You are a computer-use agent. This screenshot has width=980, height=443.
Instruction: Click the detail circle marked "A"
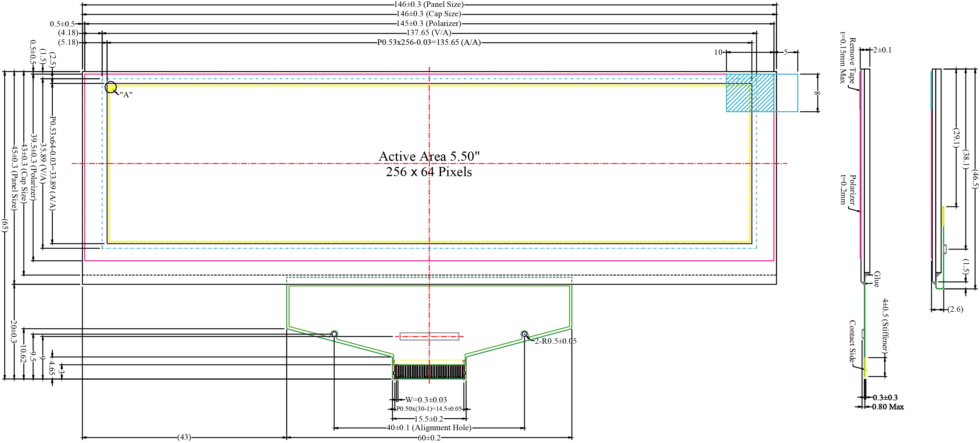coord(111,87)
